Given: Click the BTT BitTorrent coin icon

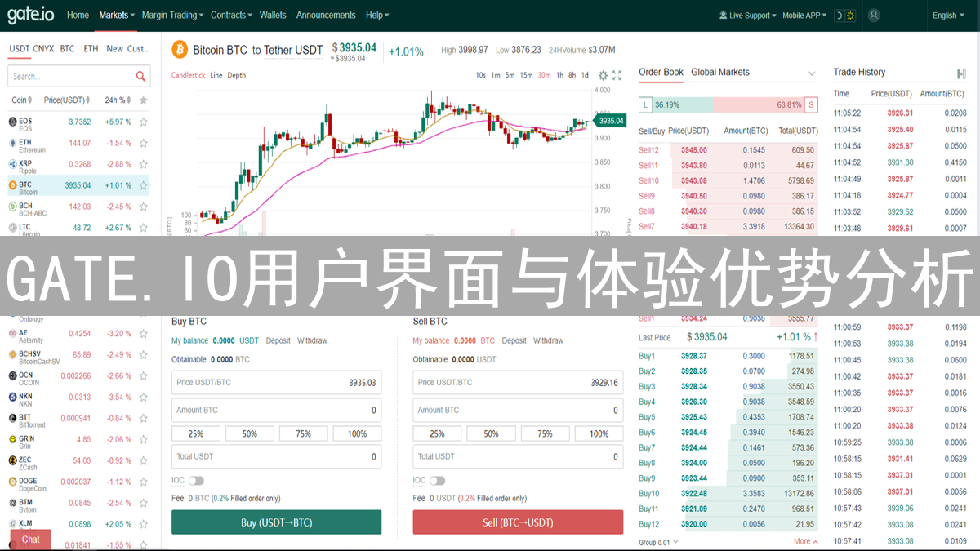Looking at the screenshot, I should [12, 418].
